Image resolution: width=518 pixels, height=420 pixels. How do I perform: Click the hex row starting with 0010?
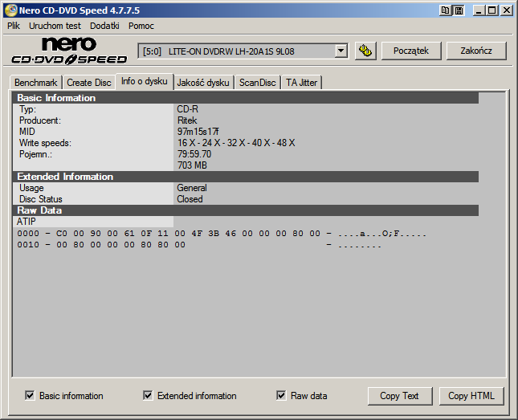pos(199,245)
